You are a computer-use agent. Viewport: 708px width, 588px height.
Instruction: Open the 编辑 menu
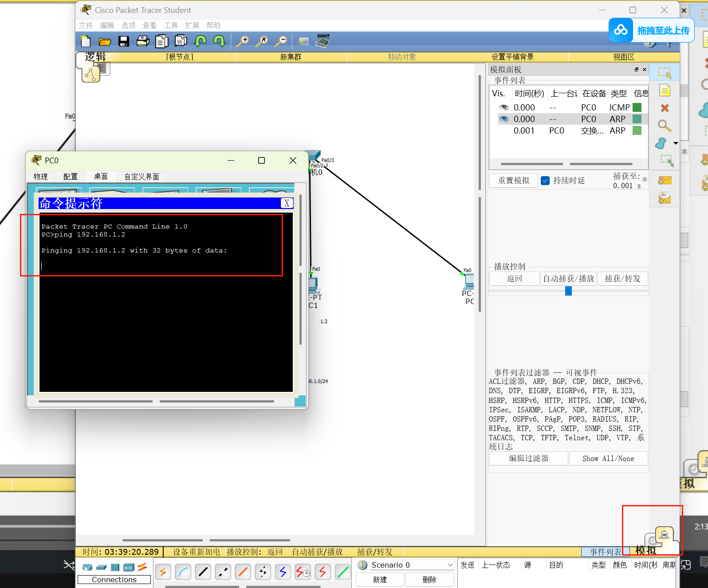107,25
